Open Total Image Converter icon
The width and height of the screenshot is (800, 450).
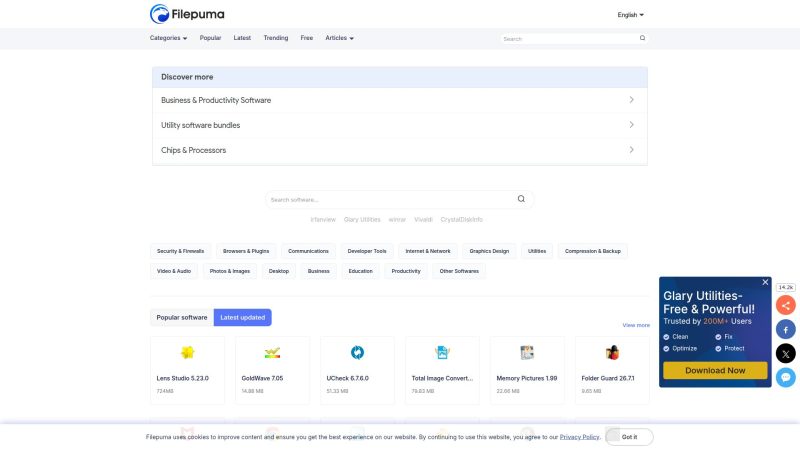(x=442, y=353)
